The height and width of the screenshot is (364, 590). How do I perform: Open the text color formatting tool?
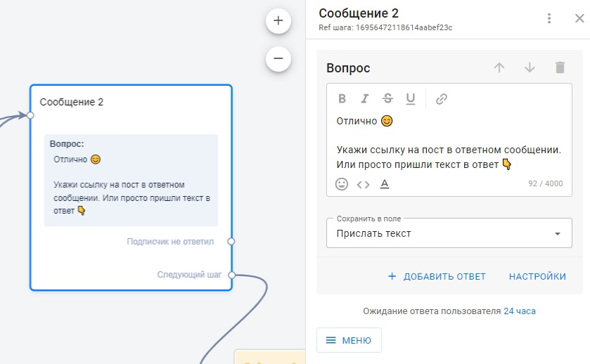point(384,184)
